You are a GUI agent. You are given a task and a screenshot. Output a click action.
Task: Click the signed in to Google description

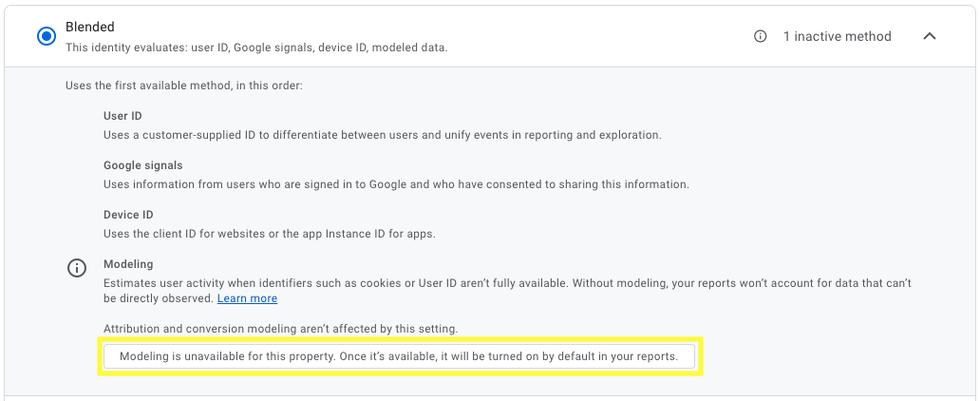396,184
